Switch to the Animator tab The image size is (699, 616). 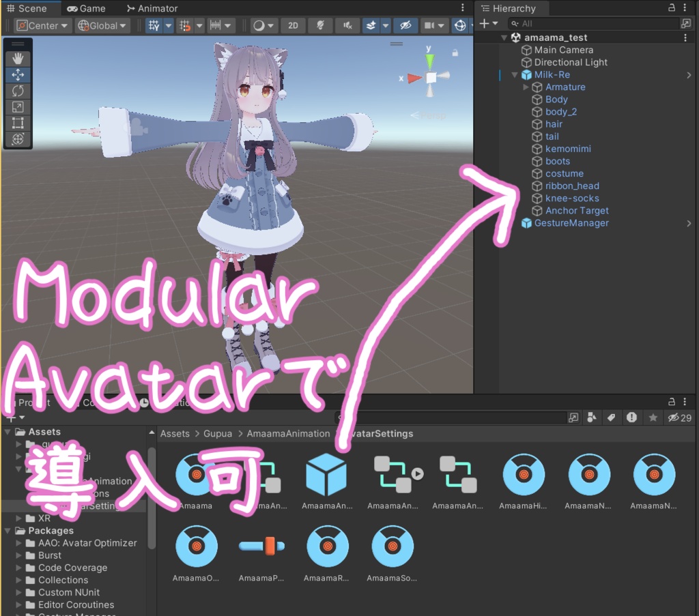tap(152, 8)
